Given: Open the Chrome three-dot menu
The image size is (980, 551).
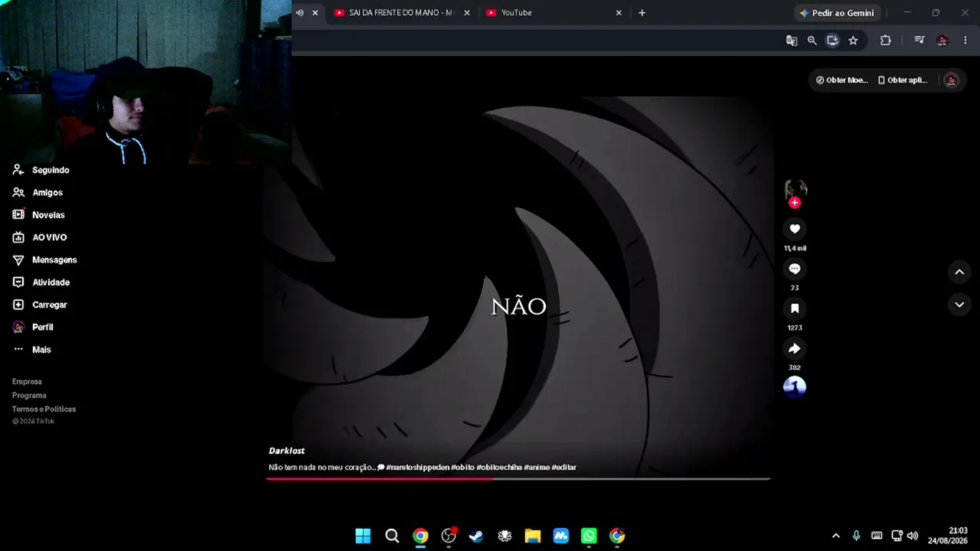Looking at the screenshot, I should tap(965, 41).
